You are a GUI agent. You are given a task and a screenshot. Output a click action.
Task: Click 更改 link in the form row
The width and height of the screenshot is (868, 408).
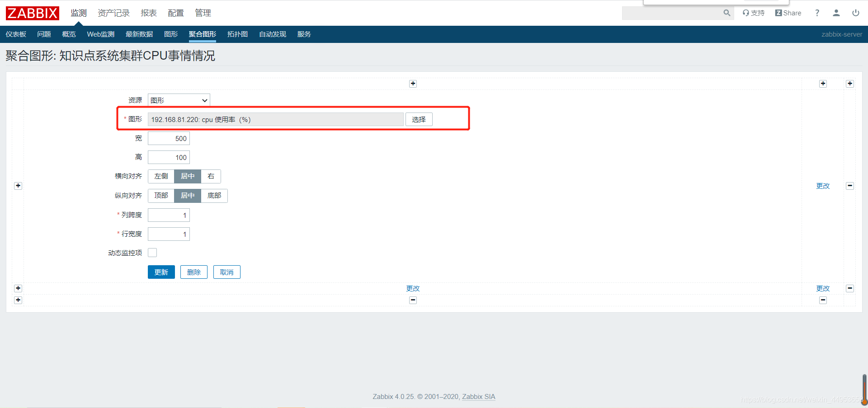coord(823,186)
